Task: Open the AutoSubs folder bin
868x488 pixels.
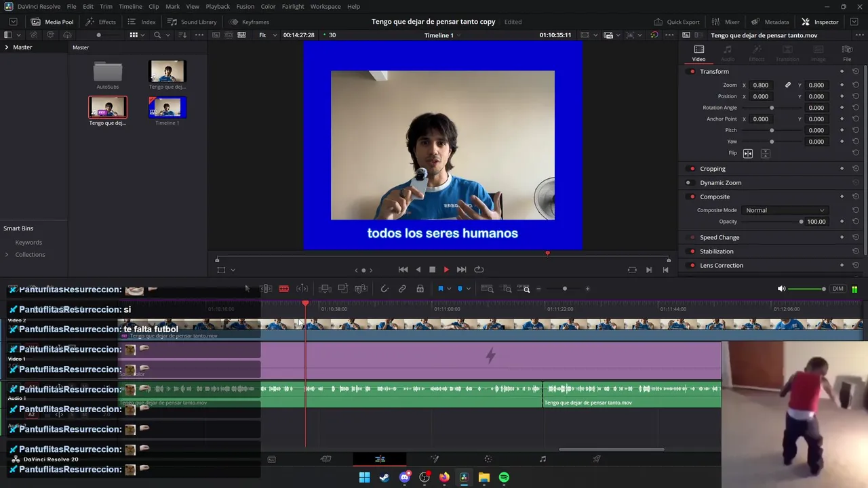Action: coord(108,72)
